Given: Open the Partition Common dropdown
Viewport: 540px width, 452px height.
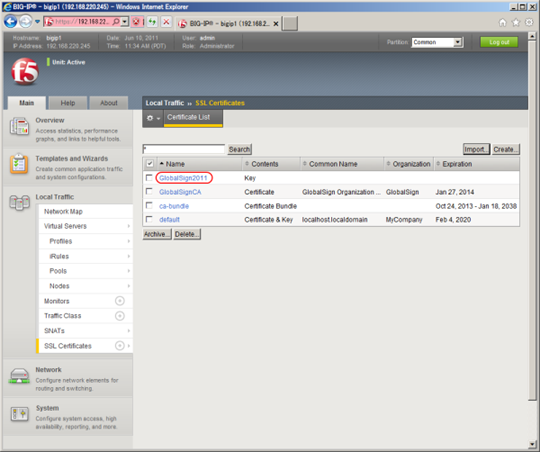Looking at the screenshot, I should (x=438, y=42).
